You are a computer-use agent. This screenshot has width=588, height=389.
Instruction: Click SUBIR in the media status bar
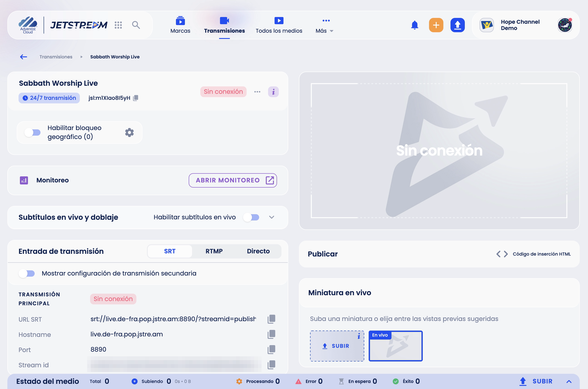pos(536,382)
